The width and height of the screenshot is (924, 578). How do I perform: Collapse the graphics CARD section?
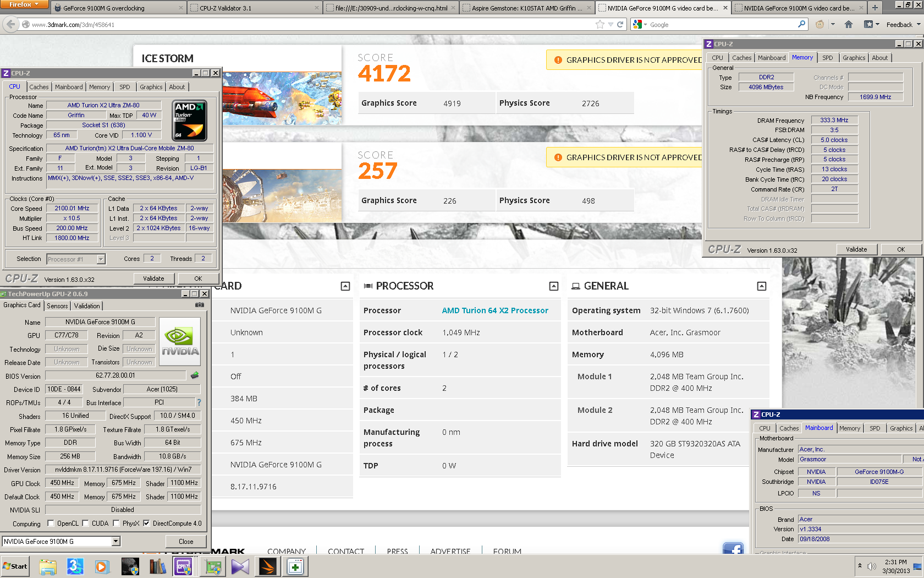[345, 286]
